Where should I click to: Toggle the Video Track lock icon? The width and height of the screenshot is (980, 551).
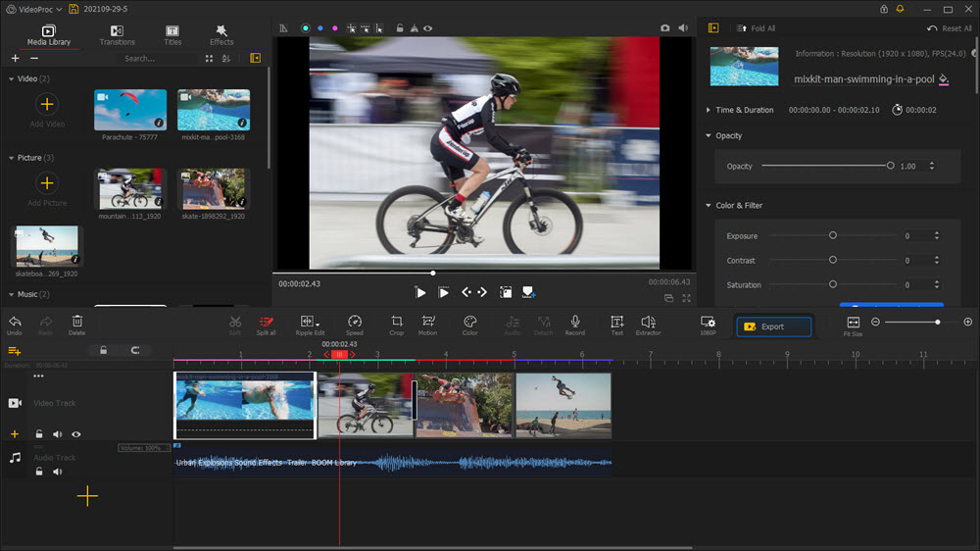point(39,433)
